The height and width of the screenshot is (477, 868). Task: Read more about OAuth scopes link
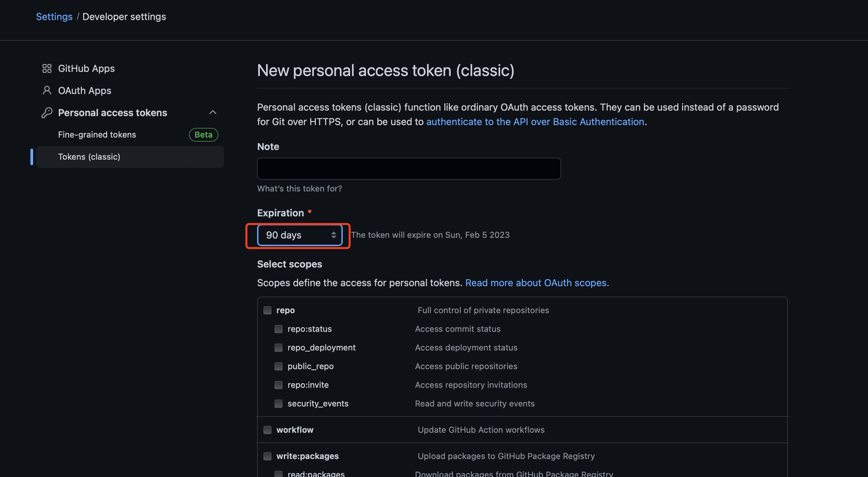pos(537,283)
